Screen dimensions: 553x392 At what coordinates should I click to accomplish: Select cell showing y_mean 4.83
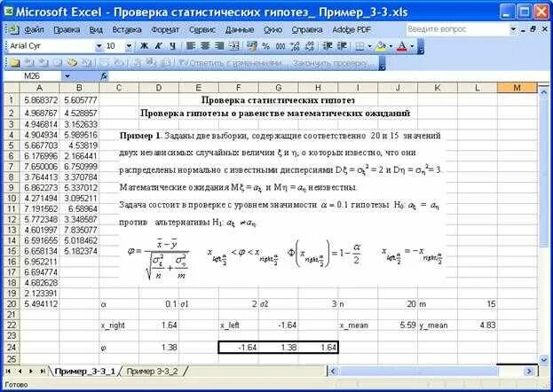pyautogui.click(x=478, y=325)
